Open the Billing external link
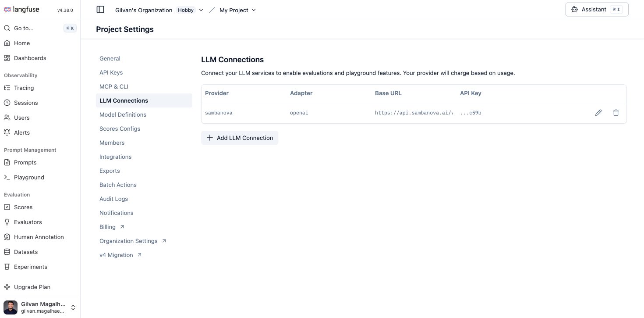 pyautogui.click(x=144, y=227)
